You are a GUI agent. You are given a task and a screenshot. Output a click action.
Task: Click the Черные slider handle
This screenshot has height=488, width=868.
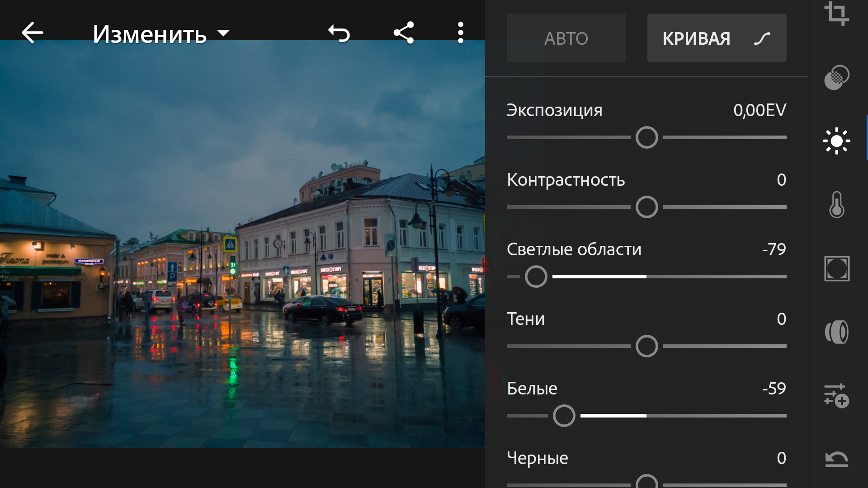coord(646,482)
